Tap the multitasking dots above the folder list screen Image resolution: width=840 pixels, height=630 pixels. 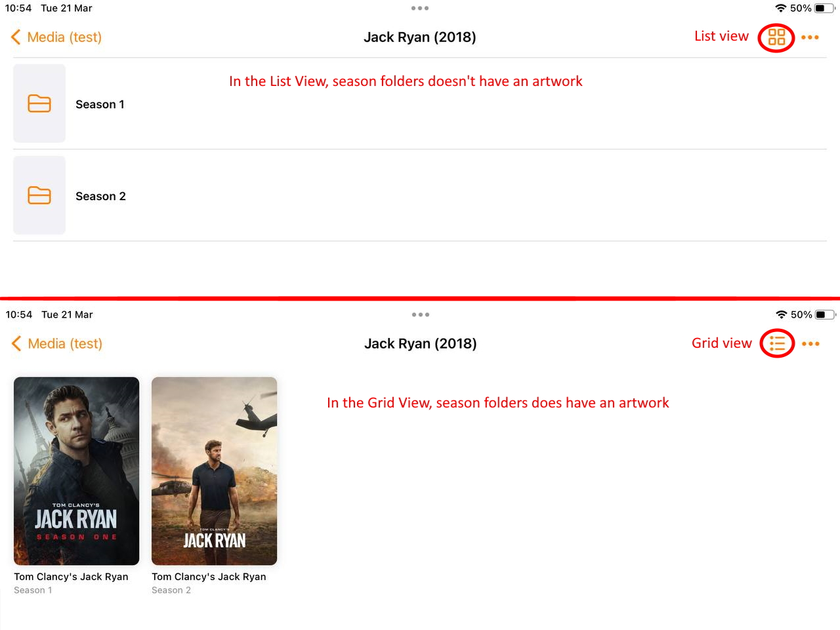(x=420, y=9)
